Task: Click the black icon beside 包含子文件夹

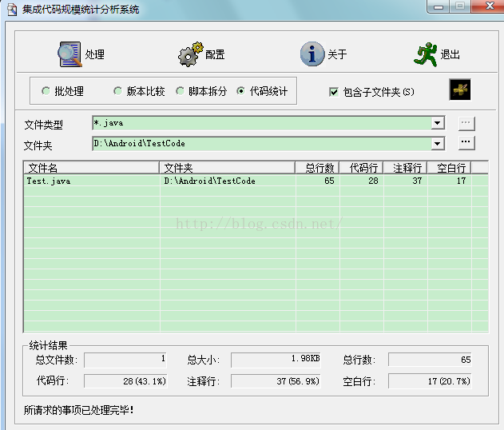Action: [460, 90]
